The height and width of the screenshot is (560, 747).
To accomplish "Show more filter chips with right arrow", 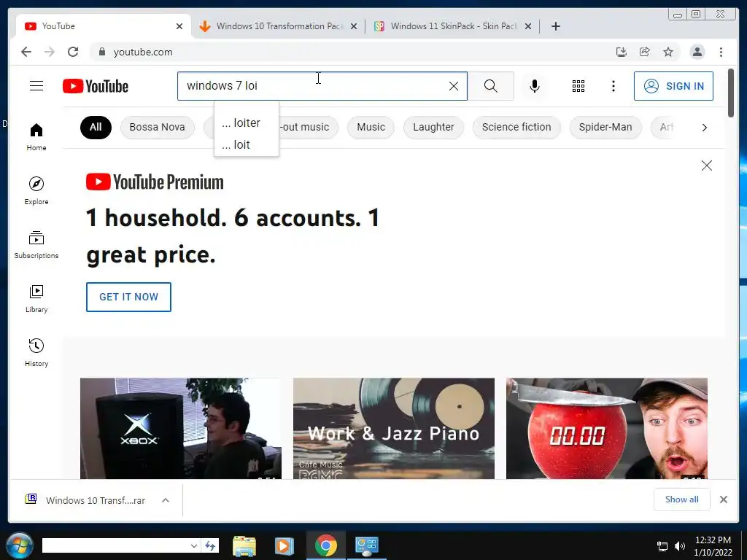I will tap(704, 128).
